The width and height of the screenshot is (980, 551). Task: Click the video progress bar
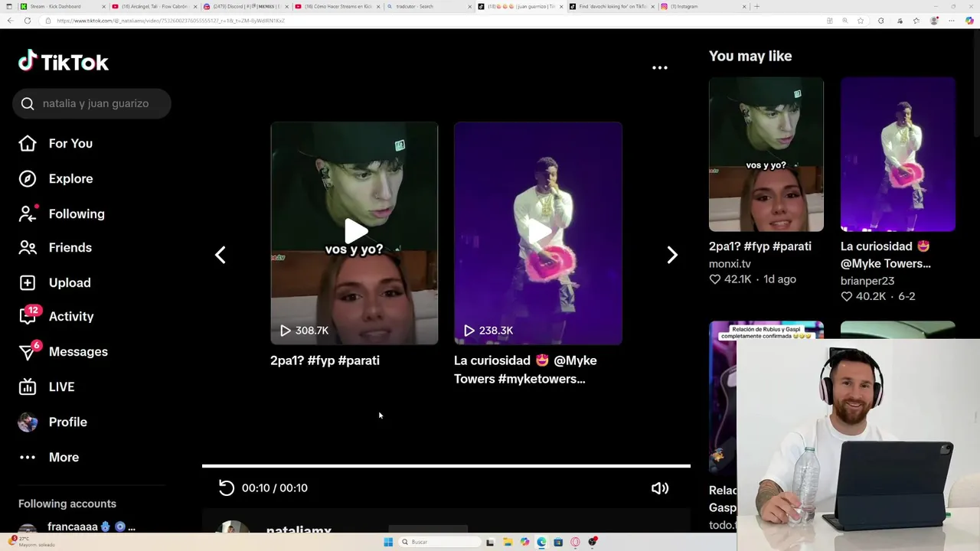pos(446,465)
